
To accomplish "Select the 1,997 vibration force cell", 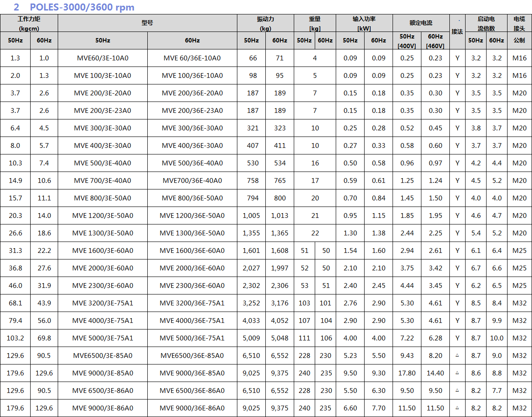I will 279,268.
